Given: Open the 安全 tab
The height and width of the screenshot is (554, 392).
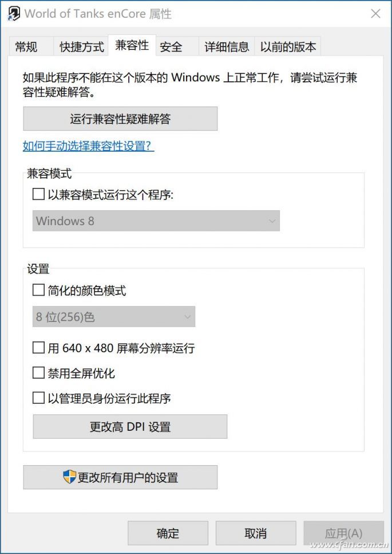Looking at the screenshot, I should tap(171, 47).
